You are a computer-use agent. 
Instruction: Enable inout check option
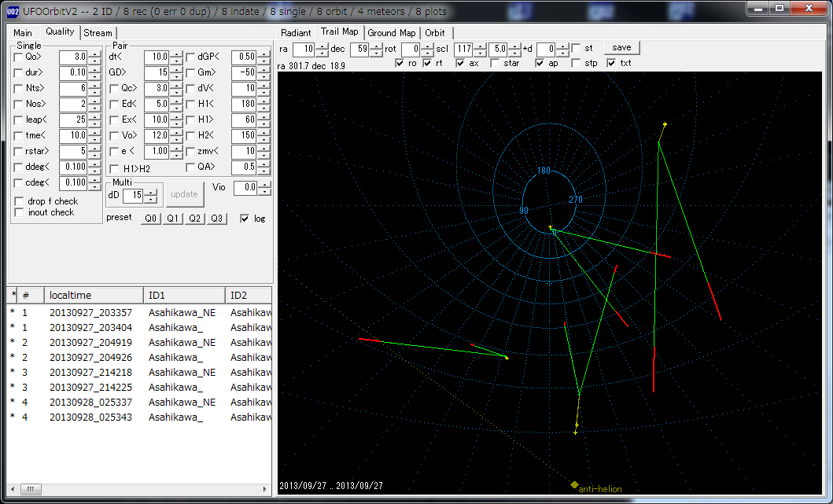point(19,212)
